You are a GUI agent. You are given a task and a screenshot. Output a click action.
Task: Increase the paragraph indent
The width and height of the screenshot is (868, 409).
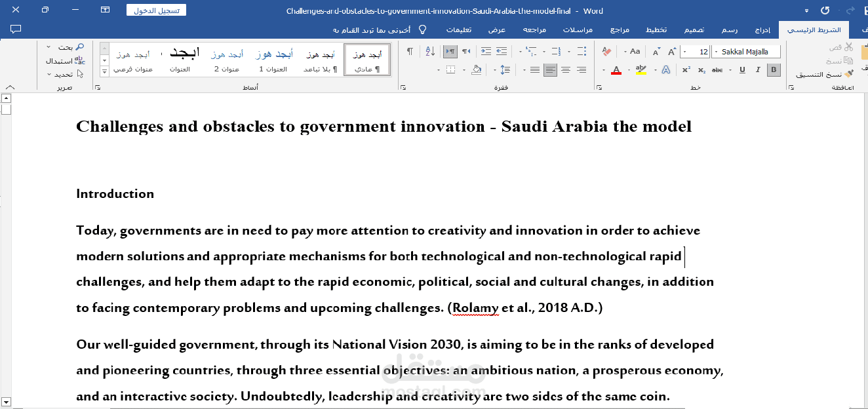click(x=486, y=51)
